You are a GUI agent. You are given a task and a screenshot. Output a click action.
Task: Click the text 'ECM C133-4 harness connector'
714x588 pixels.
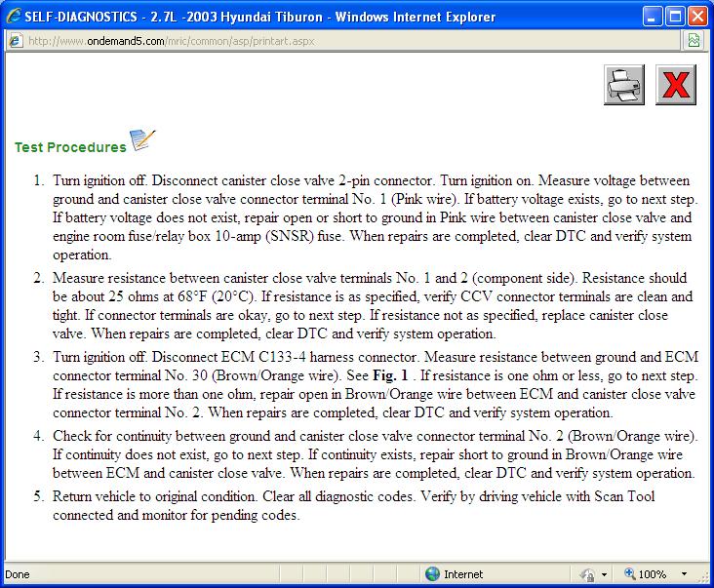318,357
